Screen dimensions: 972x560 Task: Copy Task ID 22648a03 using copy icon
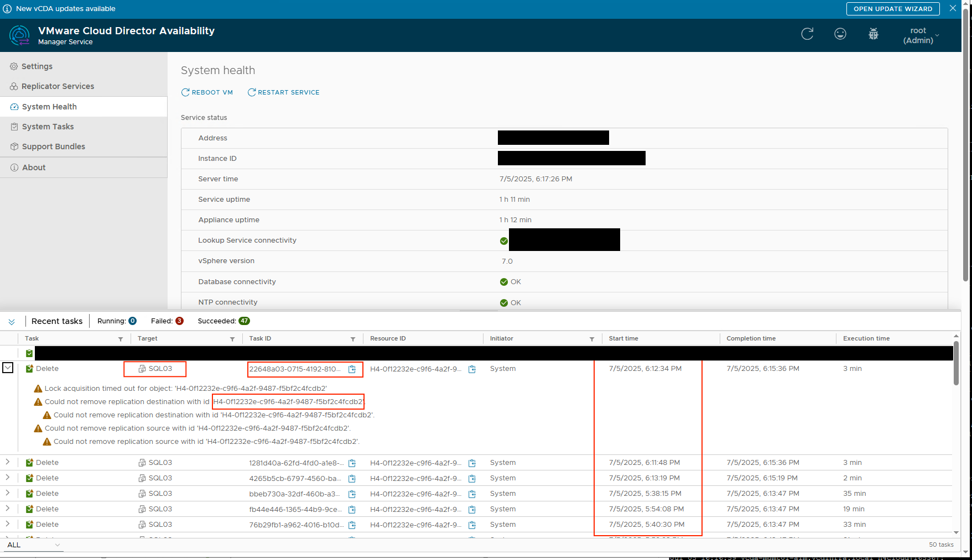click(352, 369)
